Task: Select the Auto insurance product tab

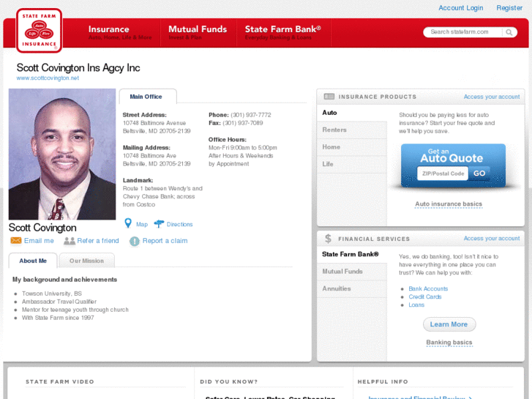Action: 351,113
